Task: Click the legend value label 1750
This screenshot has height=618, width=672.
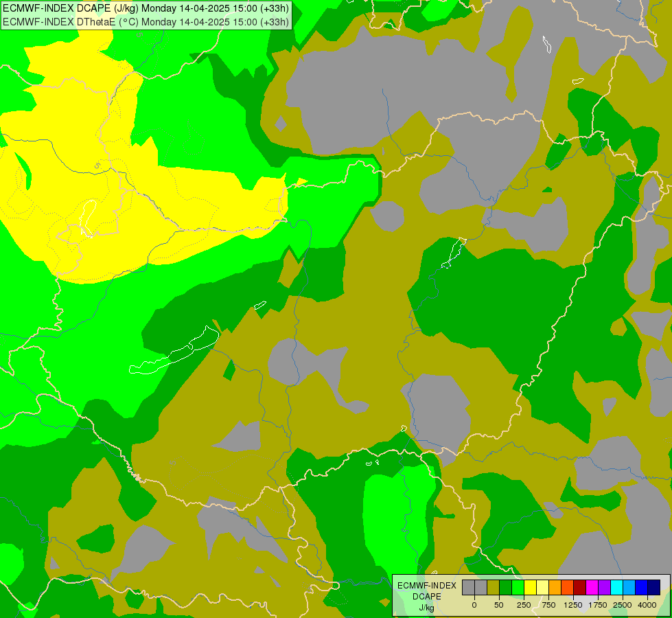Action: click(598, 605)
